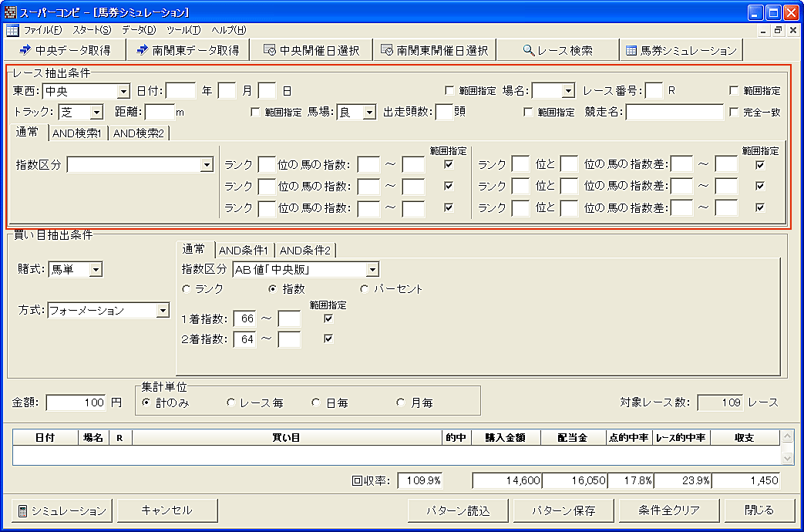The width and height of the screenshot is (804, 532).
Task: Click 南関東データ取得 toolbar button
Action: 187,50
